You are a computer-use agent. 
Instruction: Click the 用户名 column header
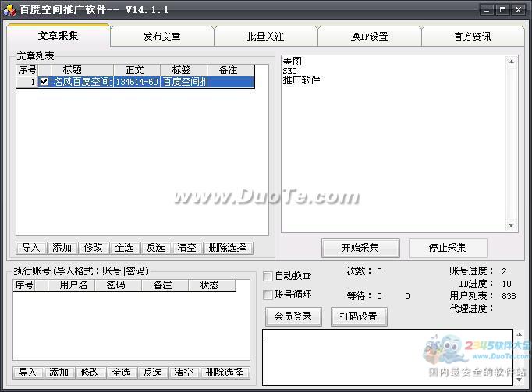[x=72, y=285]
